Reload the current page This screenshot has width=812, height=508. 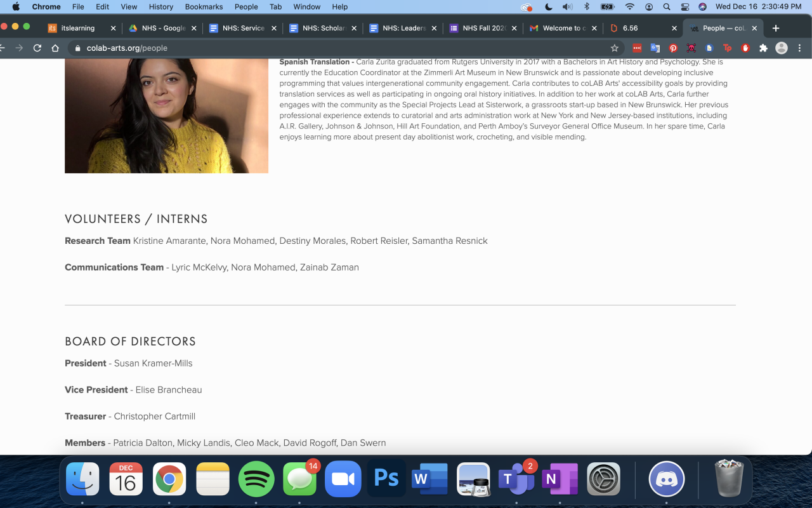[x=37, y=48]
